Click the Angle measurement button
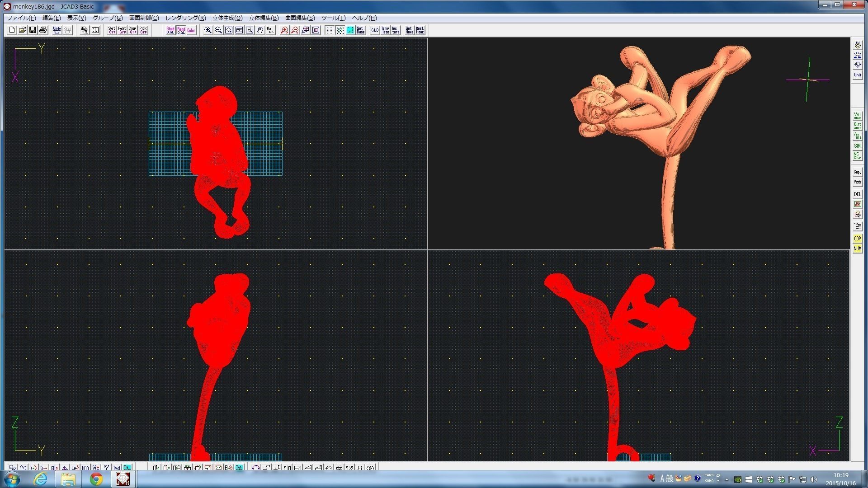This screenshot has height=488, width=868. coord(857,136)
